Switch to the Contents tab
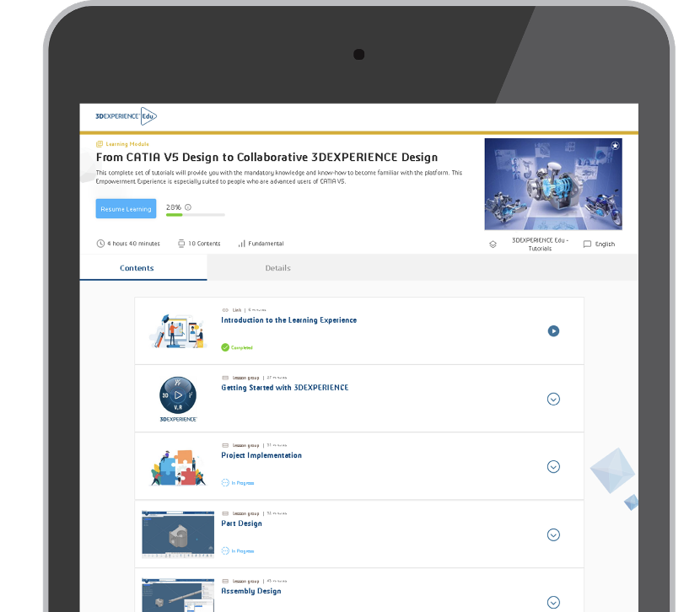Image resolution: width=700 pixels, height=612 pixels. 143,267
